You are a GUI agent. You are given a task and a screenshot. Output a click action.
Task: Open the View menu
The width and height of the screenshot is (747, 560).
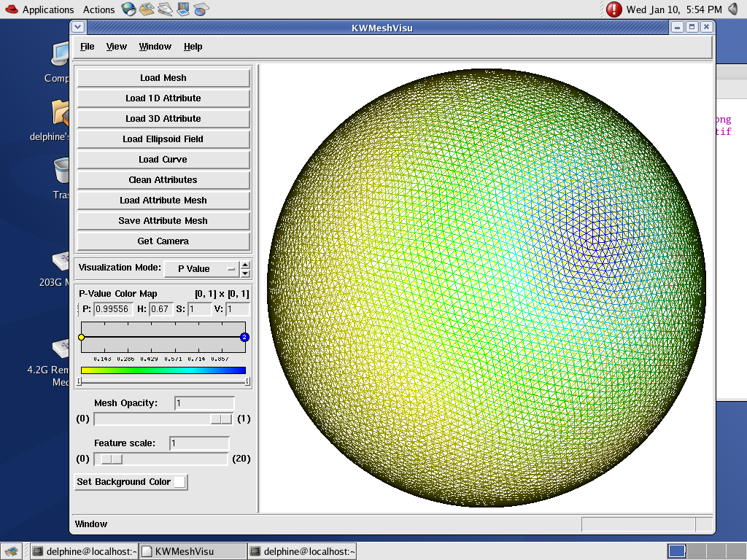[116, 47]
